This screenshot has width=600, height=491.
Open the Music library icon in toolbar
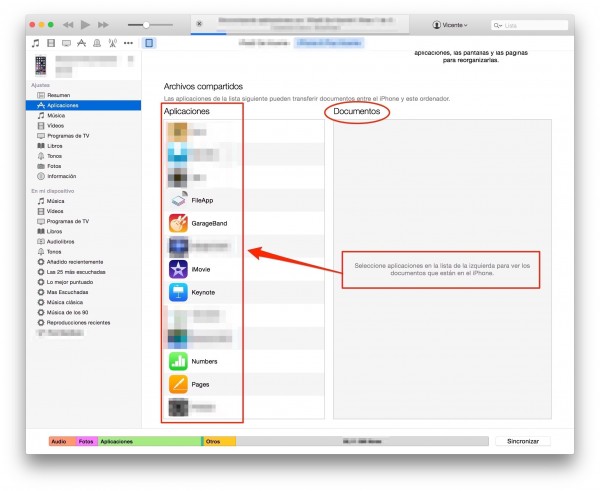coord(36,43)
